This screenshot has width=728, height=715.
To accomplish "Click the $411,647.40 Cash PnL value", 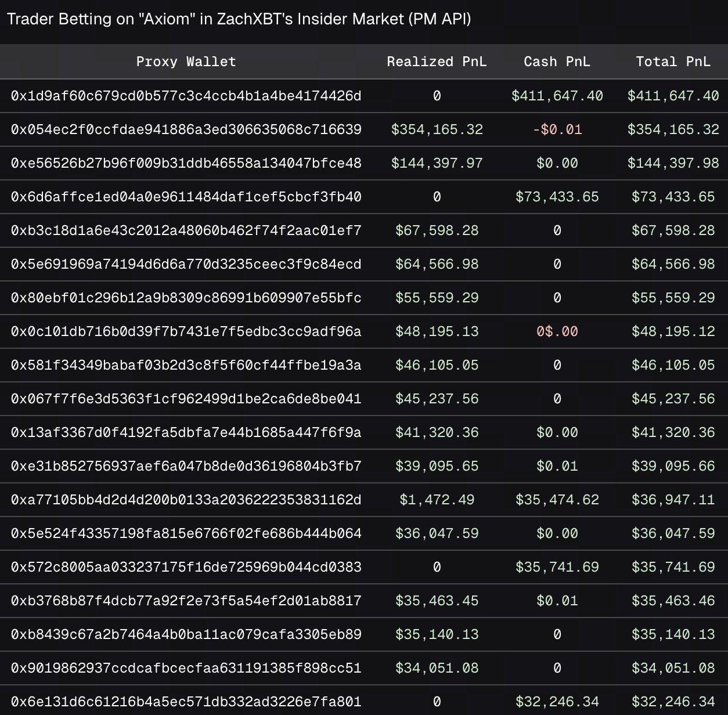I will tap(557, 96).
